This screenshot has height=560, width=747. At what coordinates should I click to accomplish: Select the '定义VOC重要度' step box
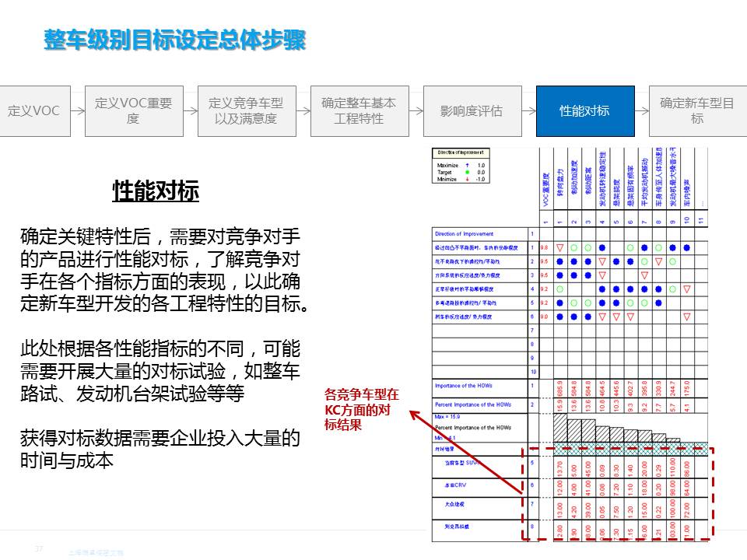pos(134,111)
